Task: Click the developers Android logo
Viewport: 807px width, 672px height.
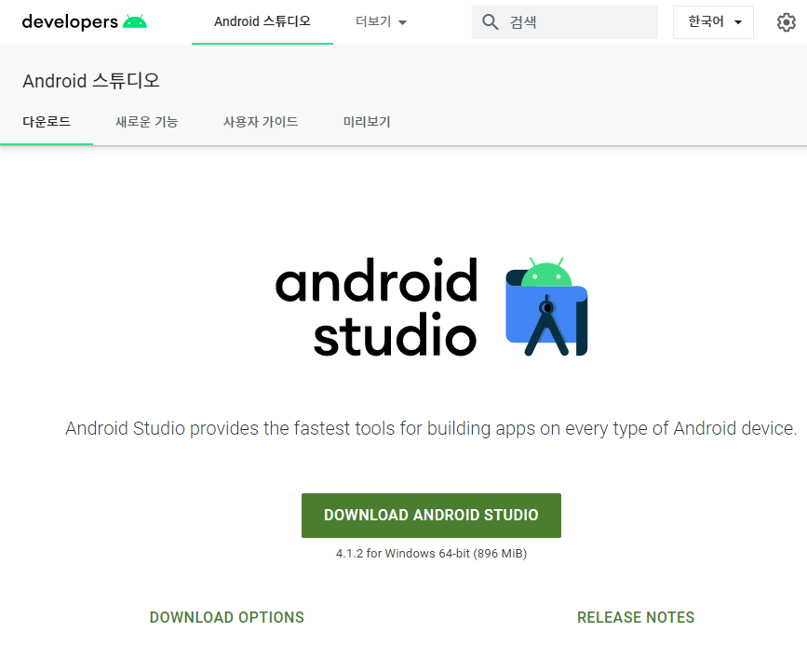Action: [x=85, y=21]
